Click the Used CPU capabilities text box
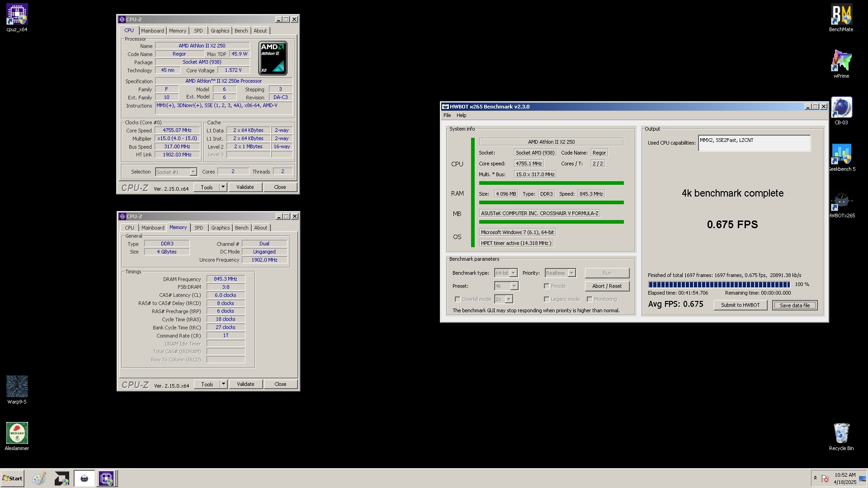868x488 pixels. point(754,143)
